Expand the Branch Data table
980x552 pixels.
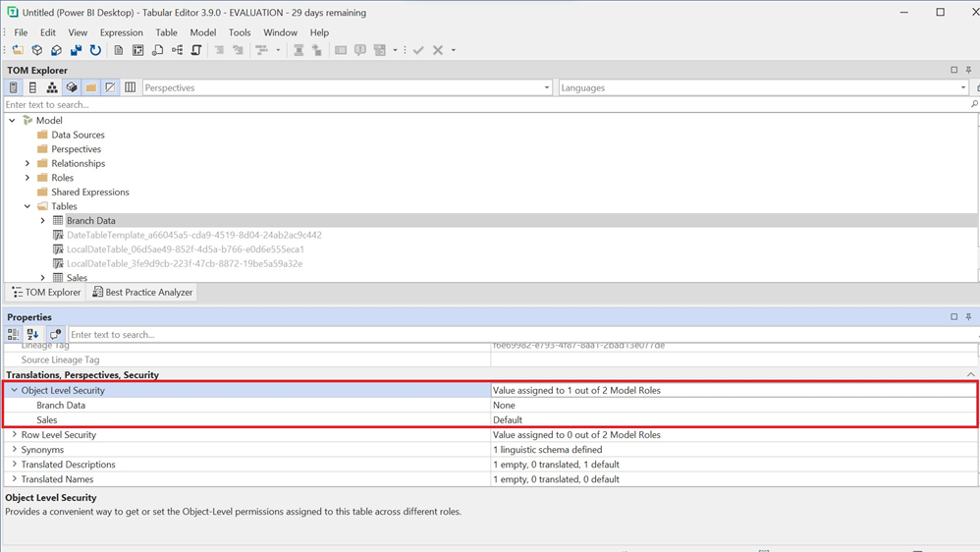[42, 221]
